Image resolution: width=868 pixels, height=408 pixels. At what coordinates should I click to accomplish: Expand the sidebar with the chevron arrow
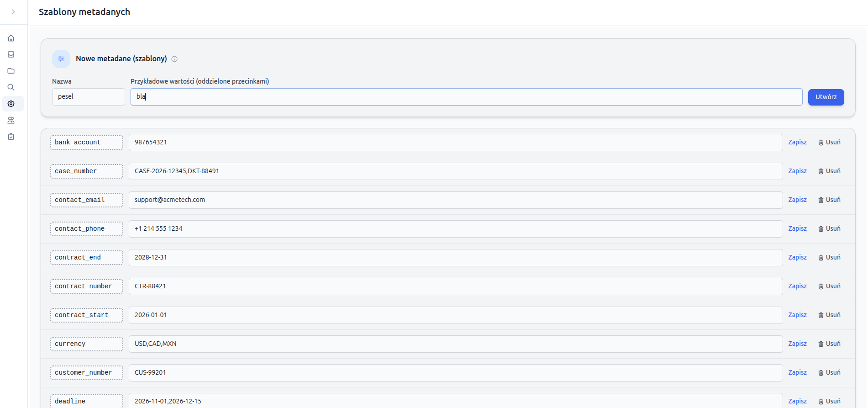13,12
